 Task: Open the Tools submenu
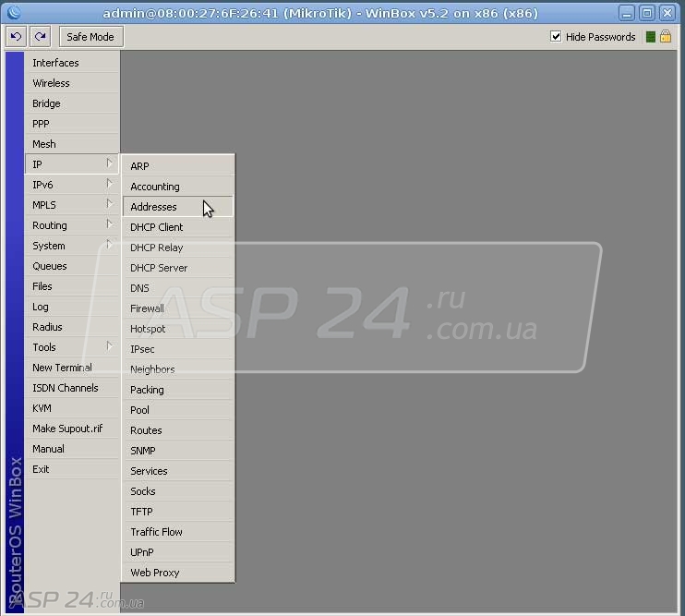click(x=72, y=347)
